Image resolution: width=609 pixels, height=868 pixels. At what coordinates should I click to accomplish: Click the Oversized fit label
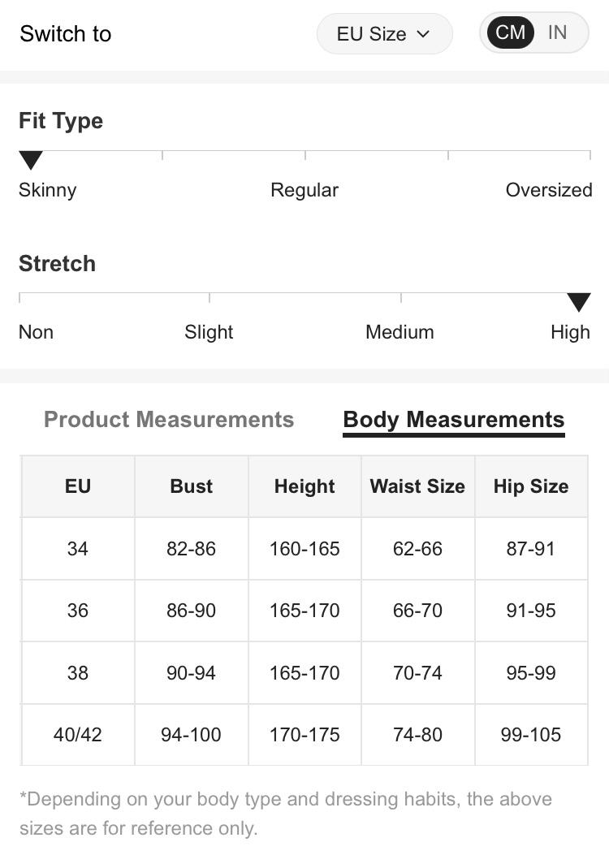(x=549, y=190)
